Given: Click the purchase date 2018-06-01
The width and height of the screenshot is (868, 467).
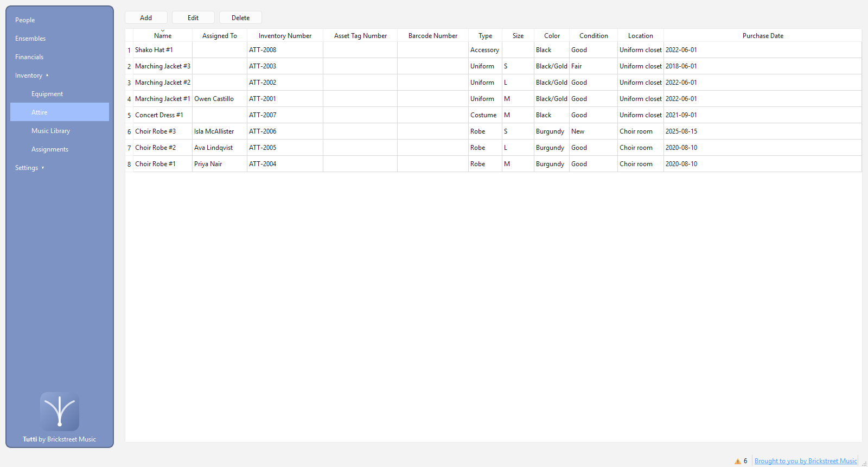Looking at the screenshot, I should [x=763, y=66].
